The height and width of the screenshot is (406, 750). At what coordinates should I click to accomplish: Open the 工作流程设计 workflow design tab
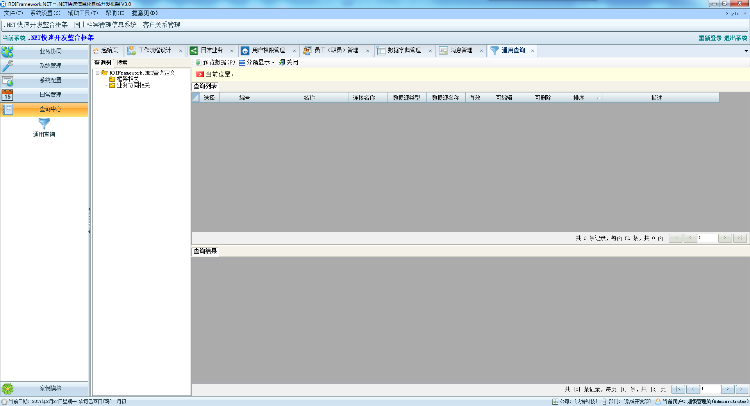[x=154, y=50]
